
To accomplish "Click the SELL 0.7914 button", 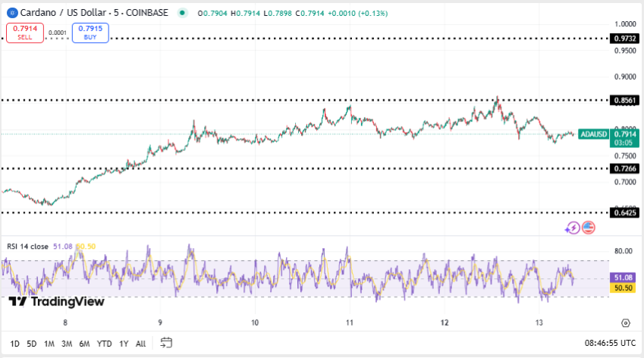I will (25, 33).
